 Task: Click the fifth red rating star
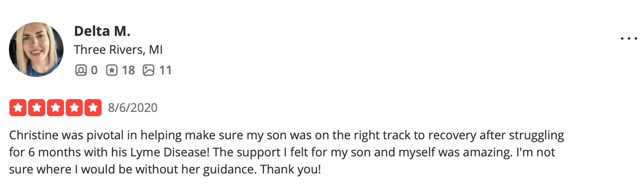(93, 108)
